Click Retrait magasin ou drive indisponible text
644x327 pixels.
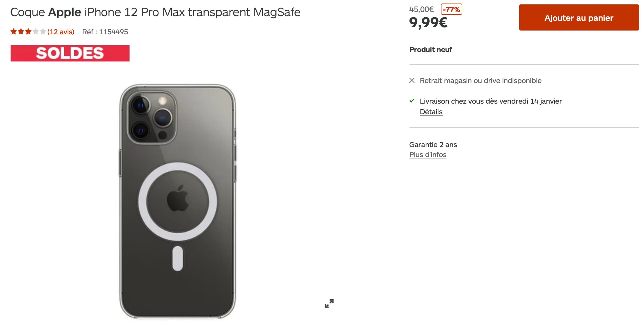(x=481, y=81)
